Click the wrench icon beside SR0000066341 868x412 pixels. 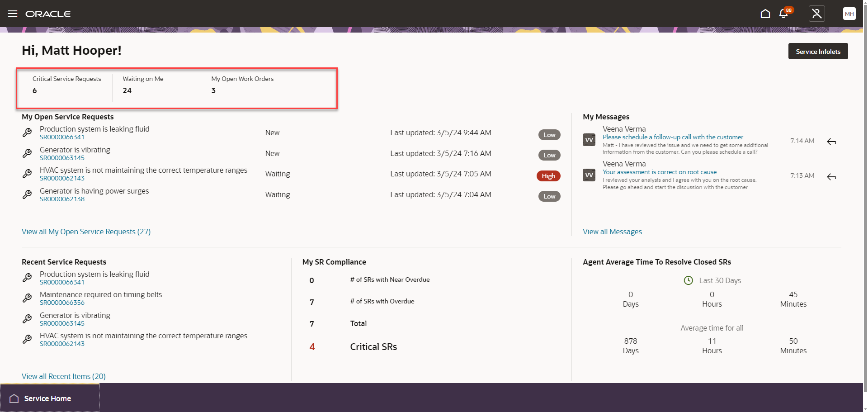pyautogui.click(x=27, y=133)
